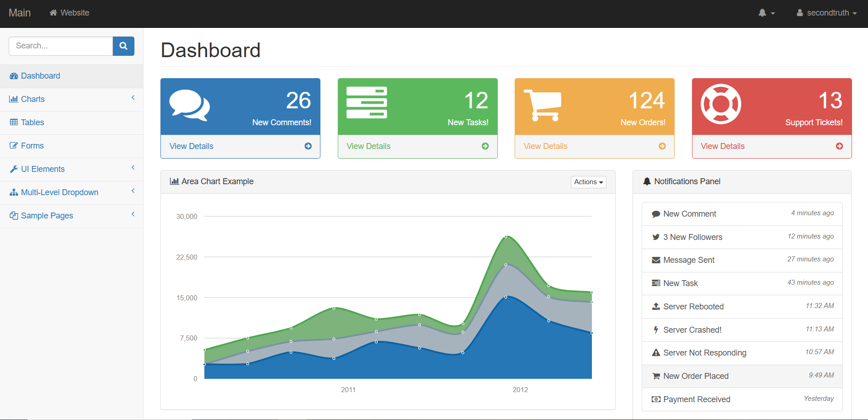Open the Server Not Responding notification
Viewport: 868px width, 420px height.
742,353
